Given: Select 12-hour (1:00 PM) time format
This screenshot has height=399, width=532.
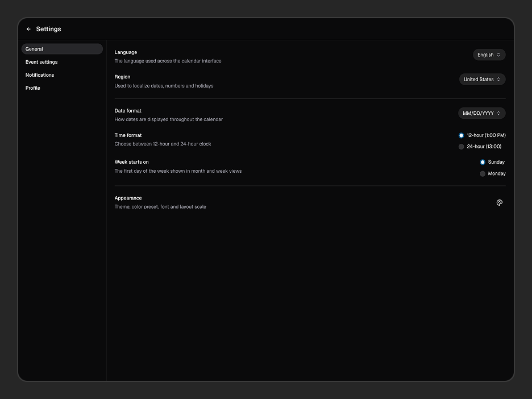Looking at the screenshot, I should point(482,135).
